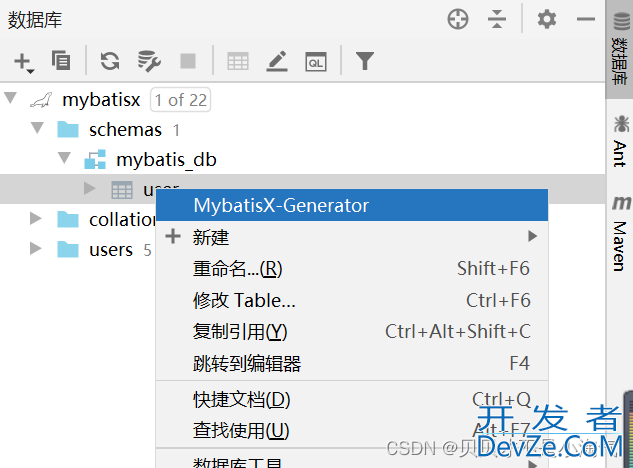Collapse the schemas folder arrow
The height and width of the screenshot is (468, 633).
[x=37, y=128]
